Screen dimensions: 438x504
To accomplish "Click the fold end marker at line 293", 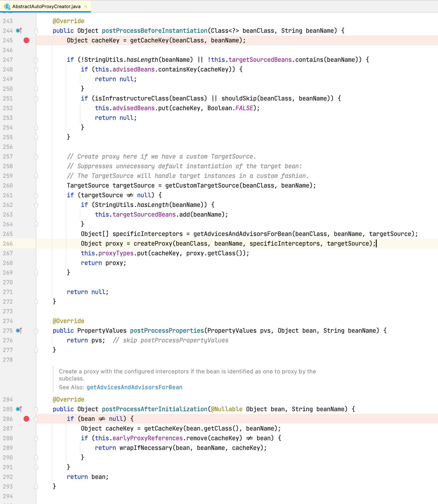I will pos(36,486).
